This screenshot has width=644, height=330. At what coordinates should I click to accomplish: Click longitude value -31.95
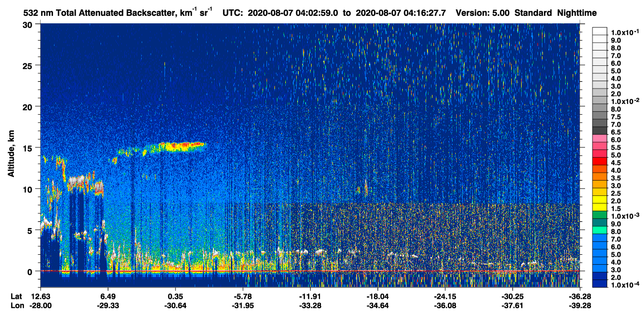242,305
